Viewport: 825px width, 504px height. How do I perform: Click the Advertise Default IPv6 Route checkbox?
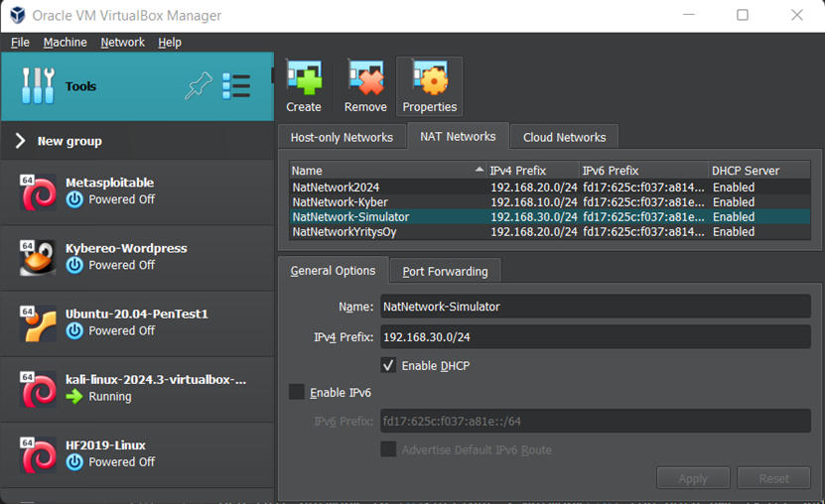pyautogui.click(x=388, y=449)
